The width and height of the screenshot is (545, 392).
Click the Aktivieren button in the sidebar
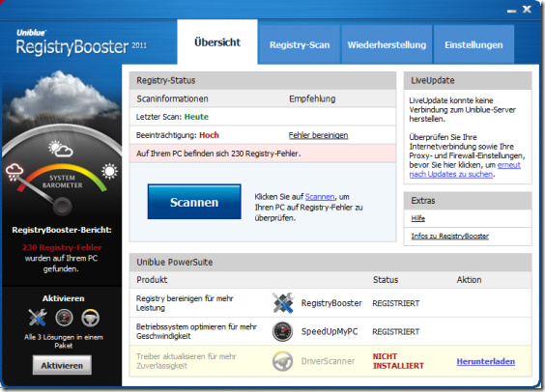click(62, 365)
